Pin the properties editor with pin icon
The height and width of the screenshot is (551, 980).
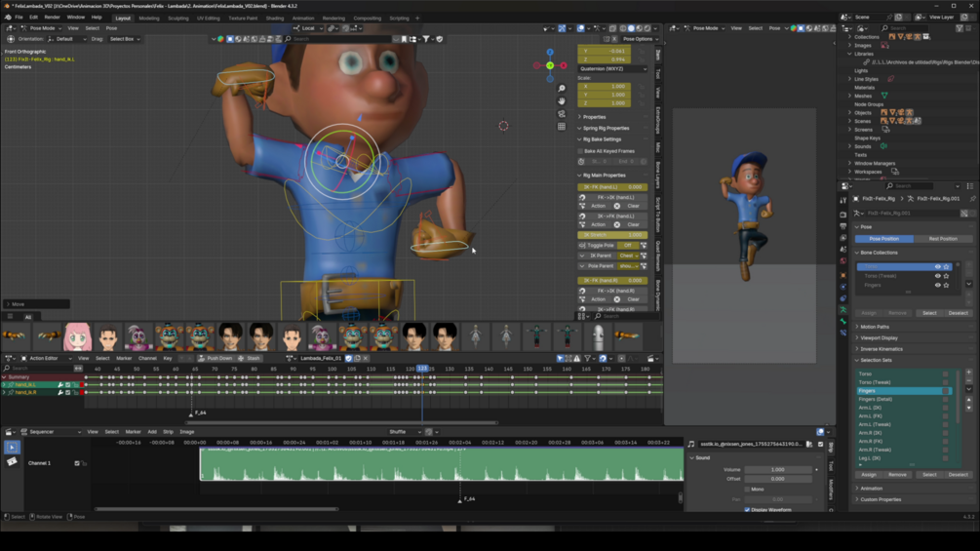972,199
